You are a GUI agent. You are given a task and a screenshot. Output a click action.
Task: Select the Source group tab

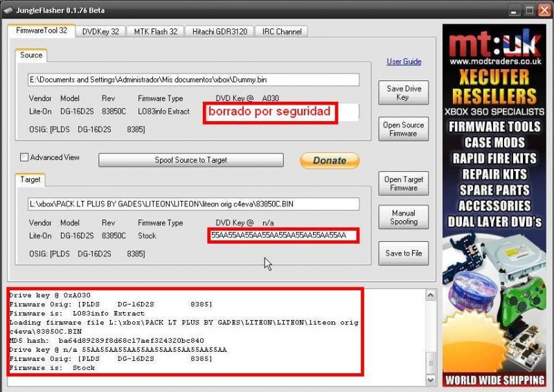click(31, 55)
